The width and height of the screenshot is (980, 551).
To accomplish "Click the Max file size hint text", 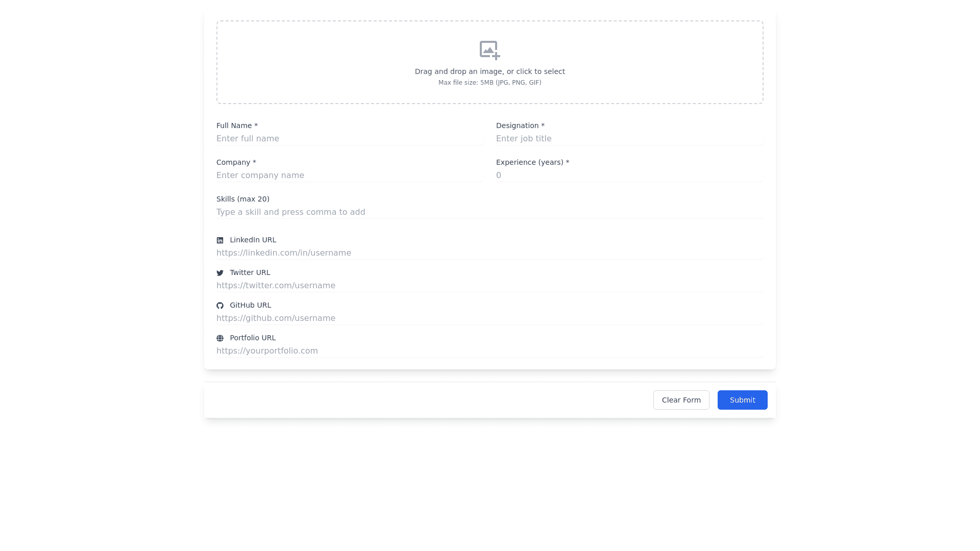I will [x=489, y=83].
